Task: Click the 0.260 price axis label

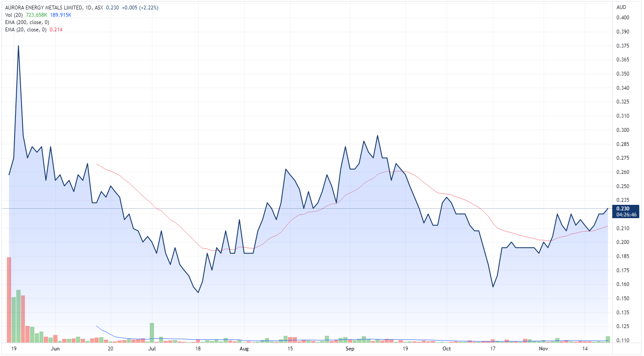Action: pos(623,172)
